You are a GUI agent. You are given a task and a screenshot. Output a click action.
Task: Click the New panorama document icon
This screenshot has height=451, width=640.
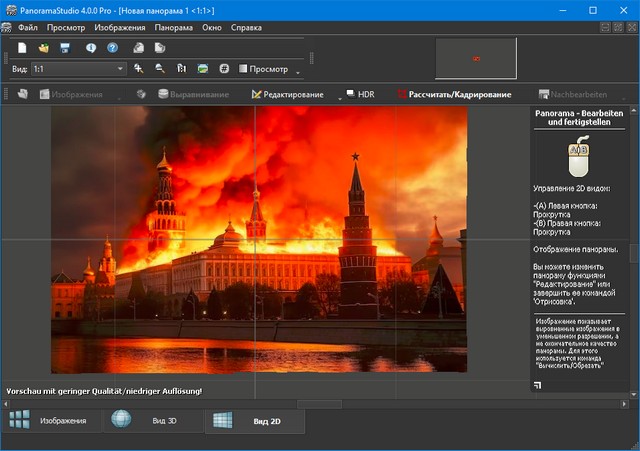(x=21, y=48)
